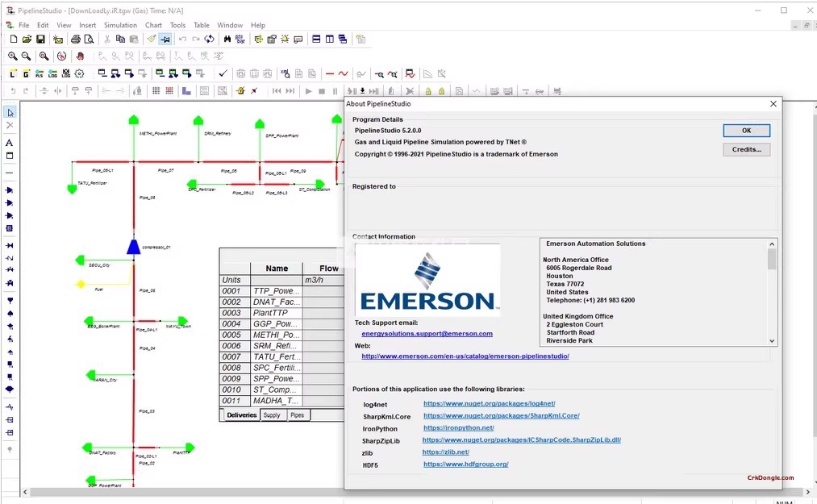Select the Print tool in the toolbar

[x=76, y=39]
